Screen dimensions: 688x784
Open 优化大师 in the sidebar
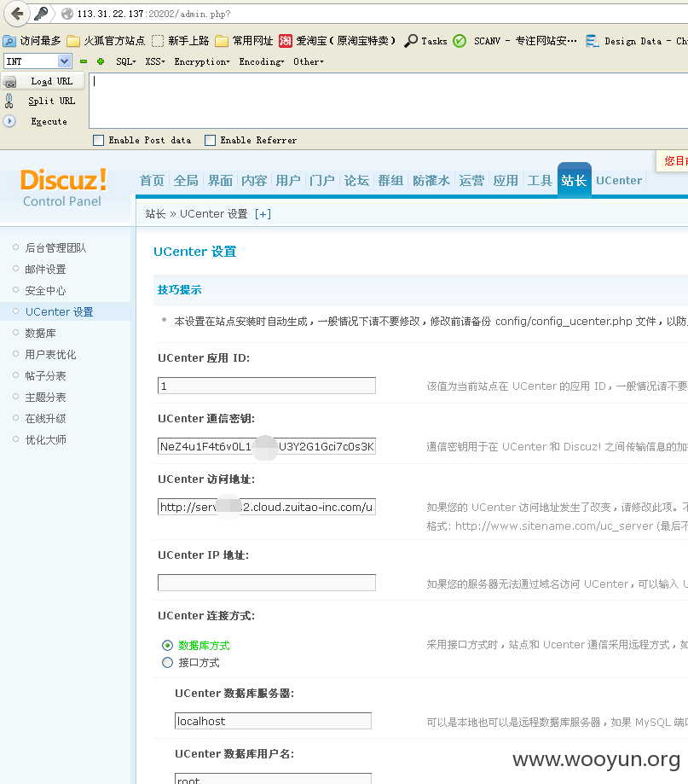45,440
